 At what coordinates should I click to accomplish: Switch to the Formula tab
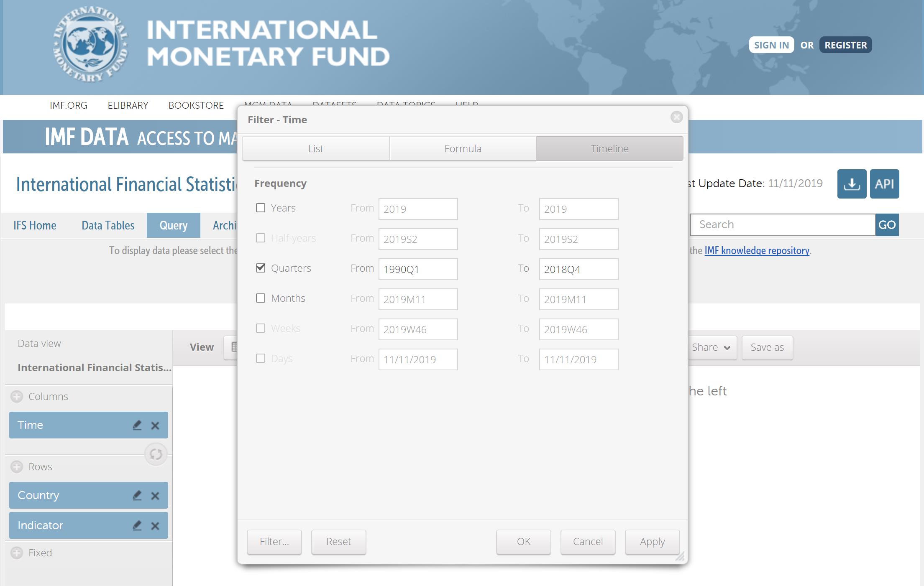click(463, 148)
